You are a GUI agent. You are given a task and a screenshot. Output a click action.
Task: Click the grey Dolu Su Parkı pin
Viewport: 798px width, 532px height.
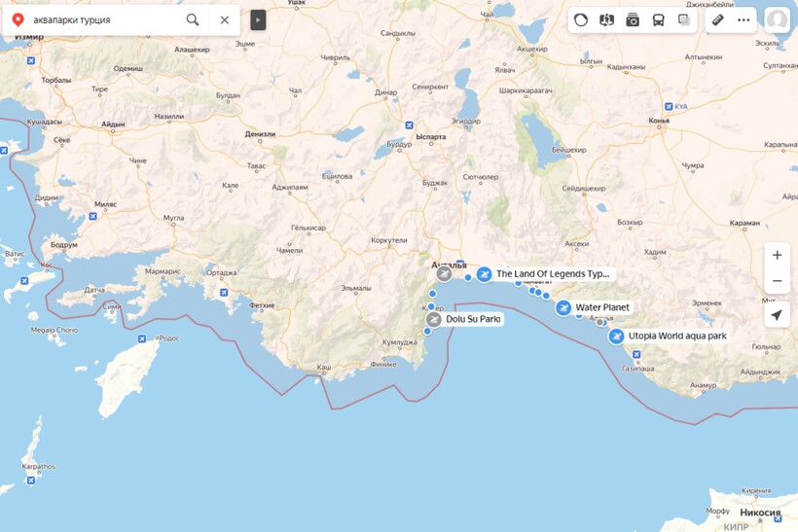coord(434,319)
